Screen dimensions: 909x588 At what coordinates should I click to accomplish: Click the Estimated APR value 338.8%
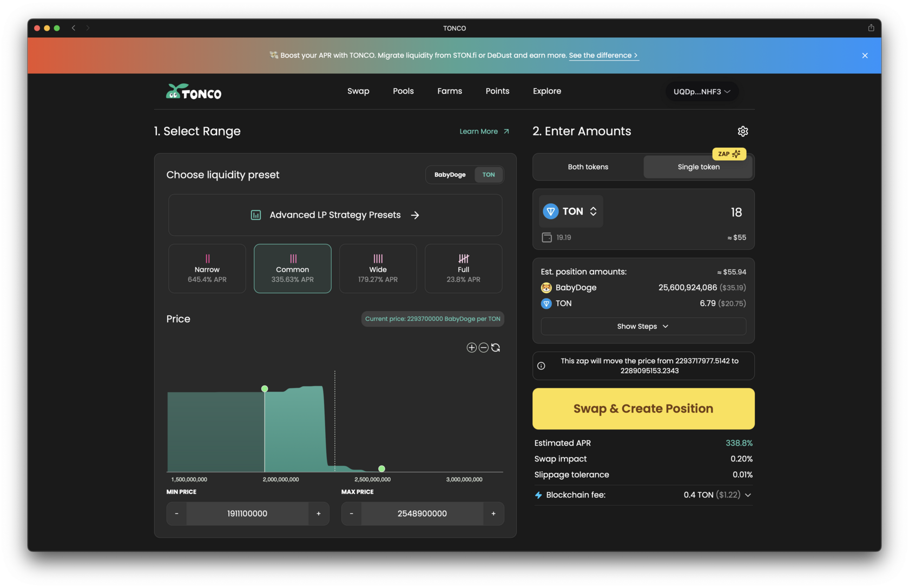[x=739, y=443]
